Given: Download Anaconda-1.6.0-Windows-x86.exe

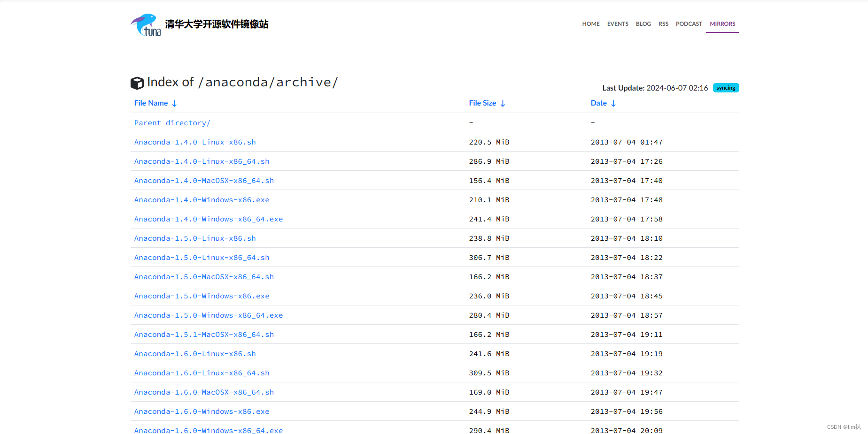Looking at the screenshot, I should (202, 411).
